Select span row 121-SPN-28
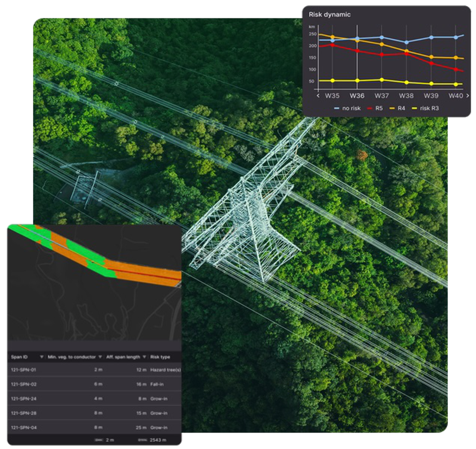 point(94,413)
